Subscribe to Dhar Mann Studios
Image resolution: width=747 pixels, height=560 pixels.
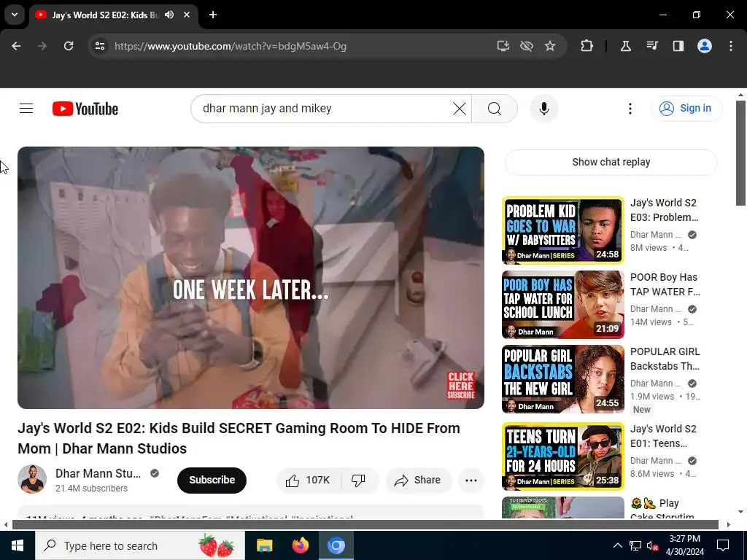click(212, 480)
